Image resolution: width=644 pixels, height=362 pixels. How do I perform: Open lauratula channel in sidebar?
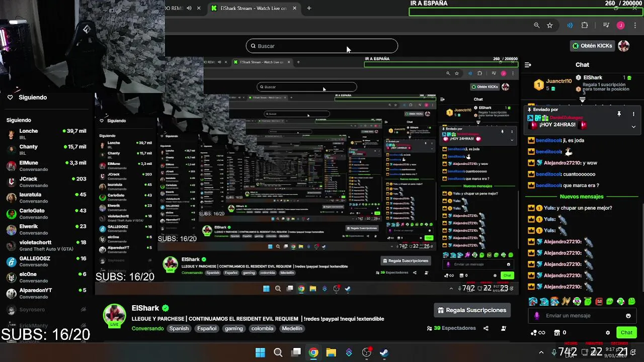[46, 198]
